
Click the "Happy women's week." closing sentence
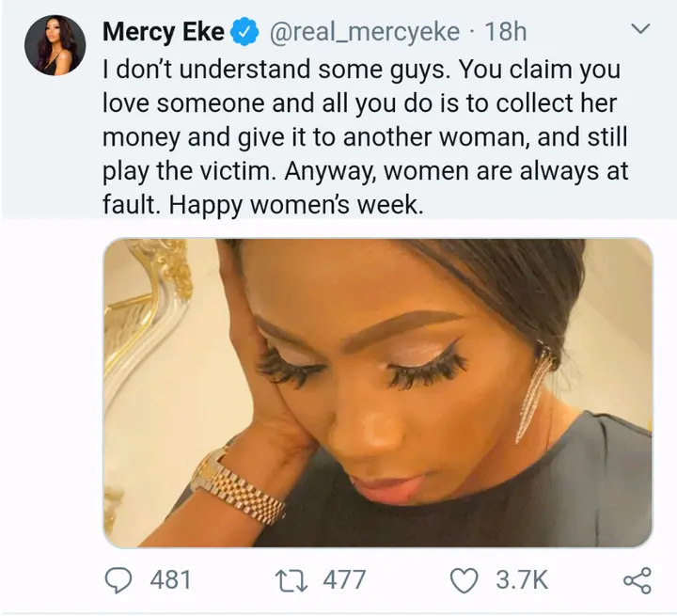pos(296,204)
